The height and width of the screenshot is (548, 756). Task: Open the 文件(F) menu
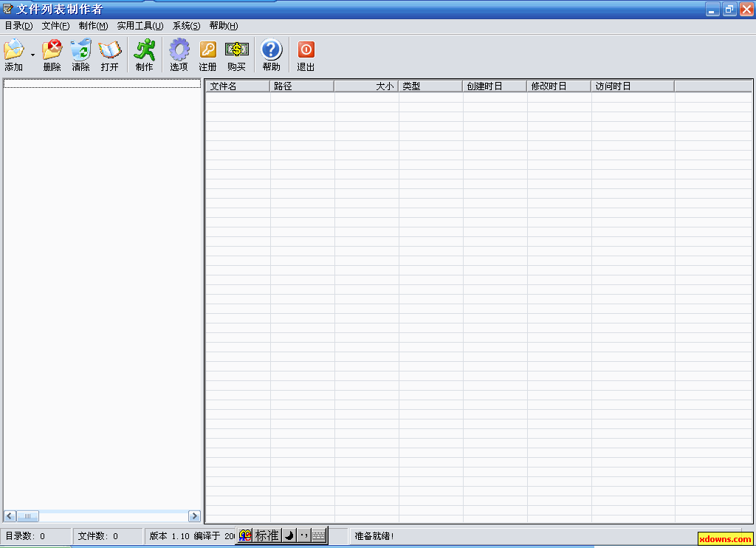coord(55,26)
